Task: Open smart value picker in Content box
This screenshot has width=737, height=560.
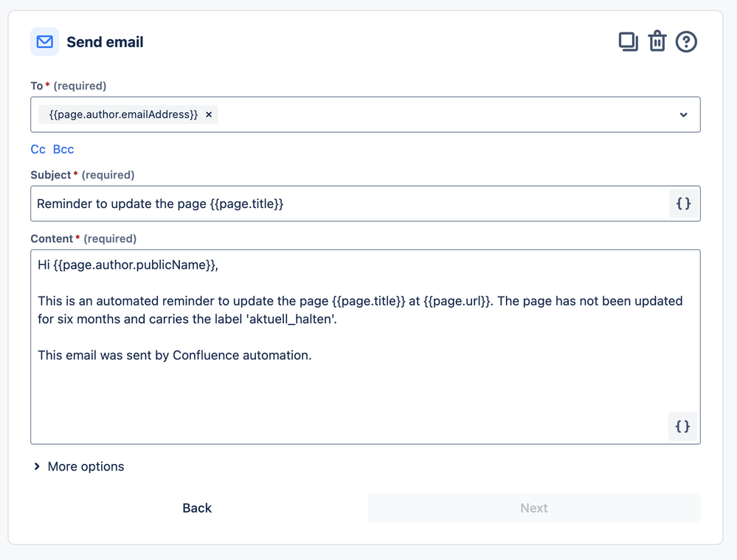Action: [x=682, y=426]
